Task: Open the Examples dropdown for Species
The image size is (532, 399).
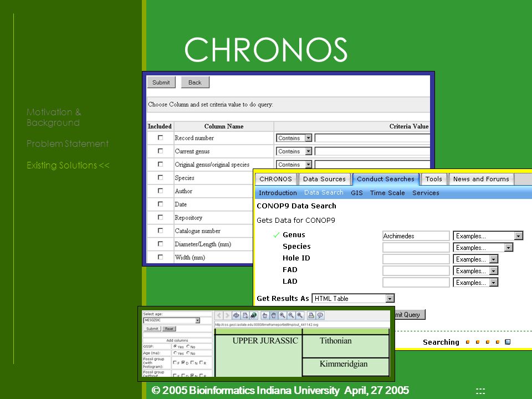Action: point(483,248)
